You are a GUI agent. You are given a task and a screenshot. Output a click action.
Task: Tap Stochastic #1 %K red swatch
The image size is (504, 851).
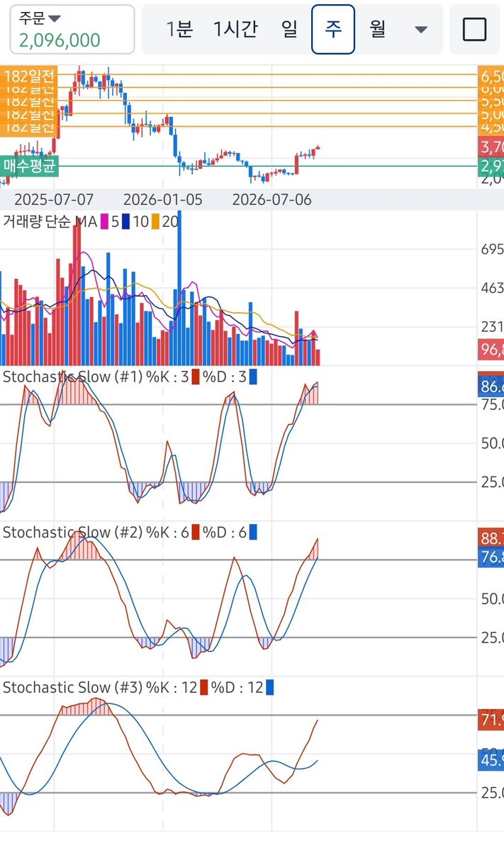196,377
